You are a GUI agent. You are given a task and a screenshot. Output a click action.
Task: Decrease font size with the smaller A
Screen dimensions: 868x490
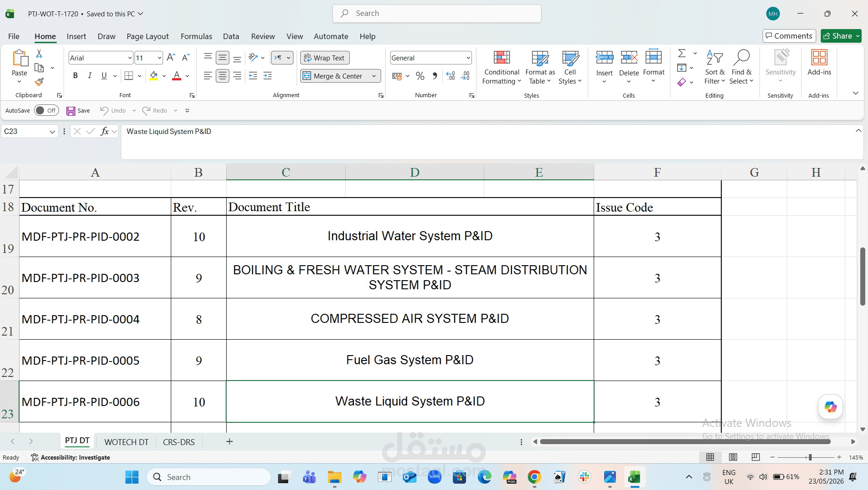point(185,58)
